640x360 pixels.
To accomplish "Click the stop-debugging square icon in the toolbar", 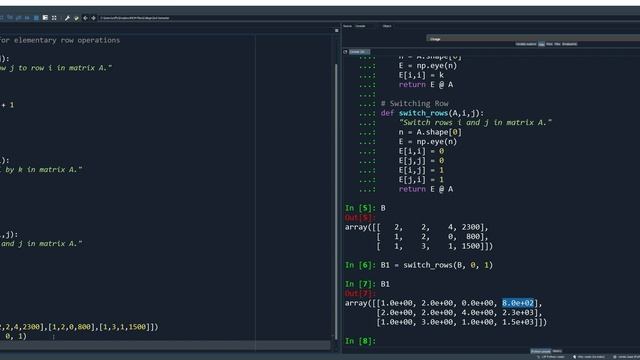I will (36, 18).
